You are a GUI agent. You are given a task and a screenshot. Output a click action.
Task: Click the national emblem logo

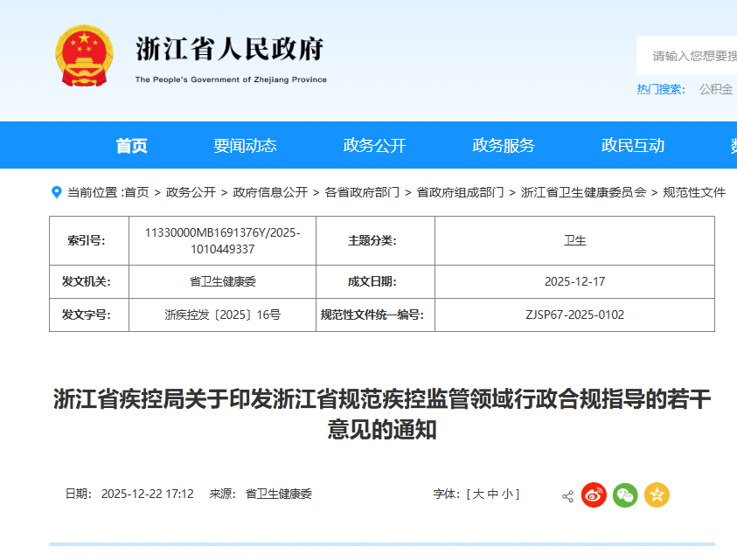click(84, 55)
